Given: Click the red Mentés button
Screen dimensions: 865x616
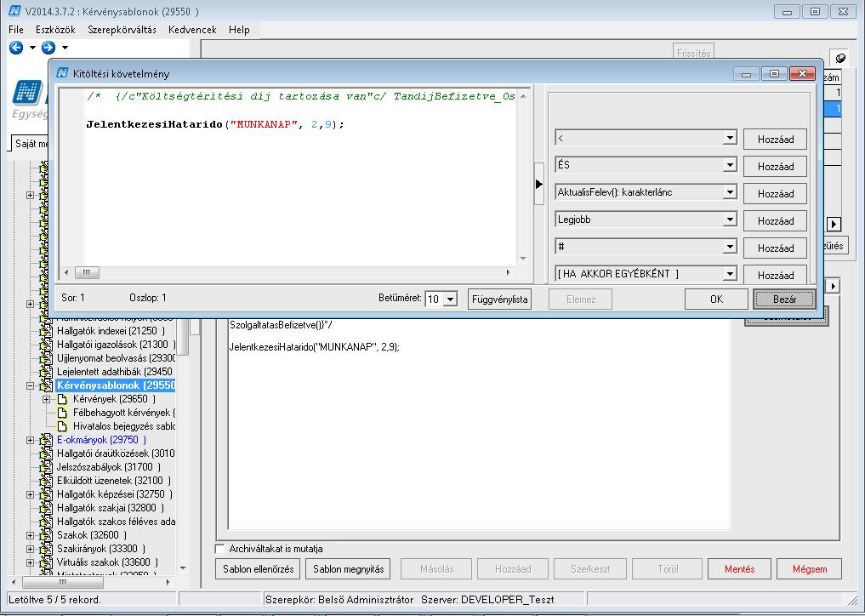Looking at the screenshot, I should click(739, 569).
